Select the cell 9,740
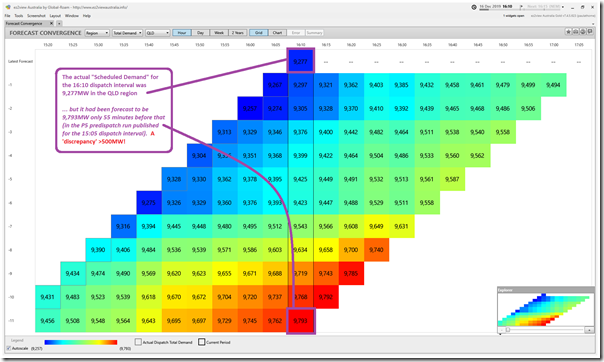Screen dimensions: 604x362 tap(376, 250)
